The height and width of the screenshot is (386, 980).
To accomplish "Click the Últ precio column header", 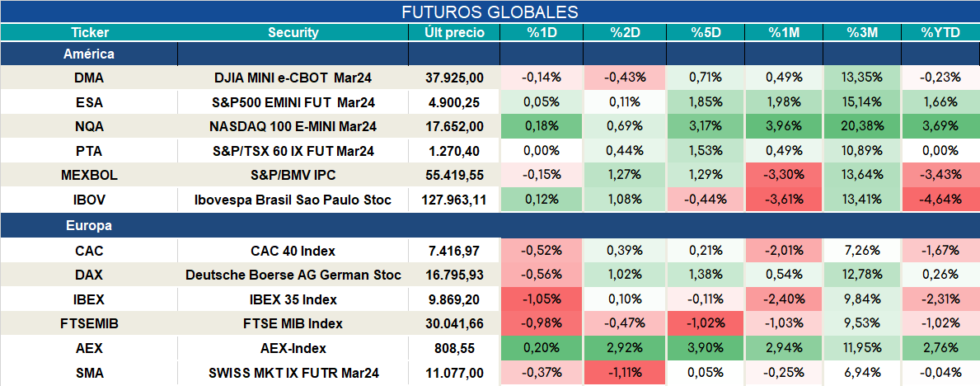I will [x=454, y=33].
